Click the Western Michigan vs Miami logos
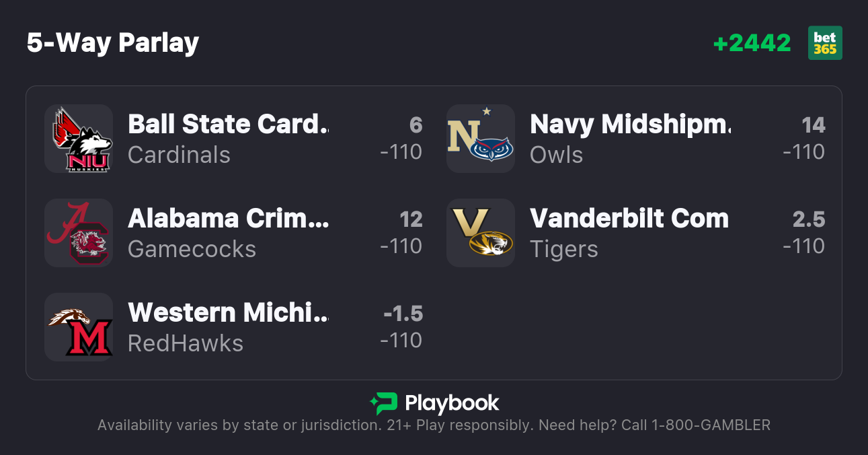The image size is (868, 455). click(79, 327)
